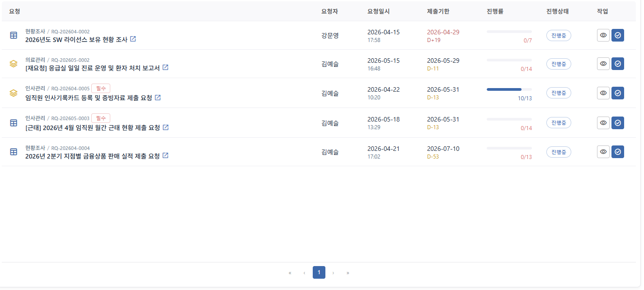Open external link for 임직원 인사기록카드 등록 request
The height and width of the screenshot is (290, 644).
tap(158, 98)
